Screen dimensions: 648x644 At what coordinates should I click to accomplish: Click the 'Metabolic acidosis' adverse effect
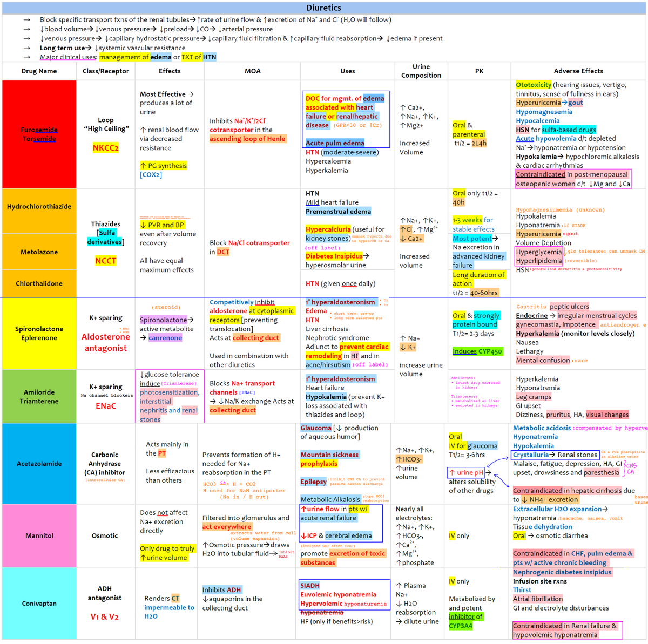coord(542,428)
